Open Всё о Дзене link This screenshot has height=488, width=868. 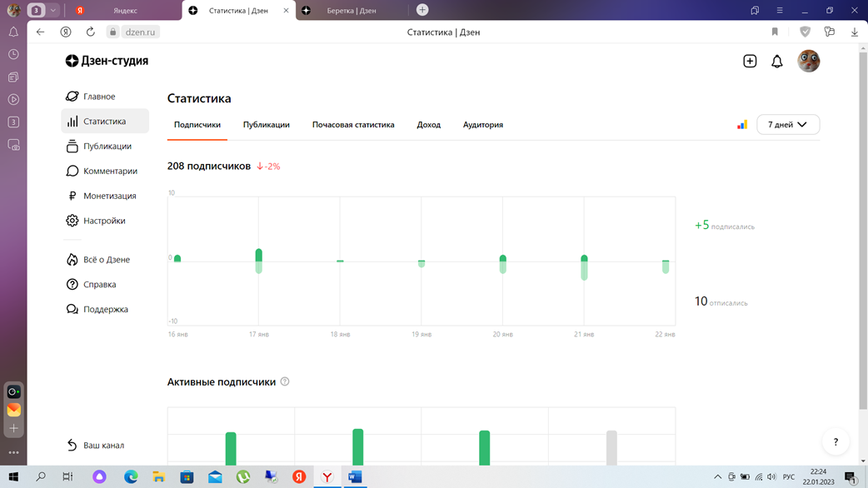tap(98, 260)
